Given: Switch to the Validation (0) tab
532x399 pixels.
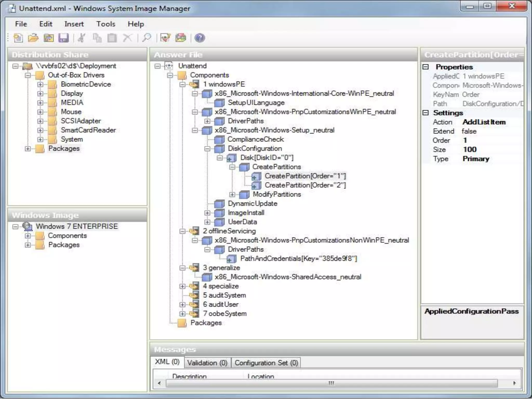Looking at the screenshot, I should 207,363.
